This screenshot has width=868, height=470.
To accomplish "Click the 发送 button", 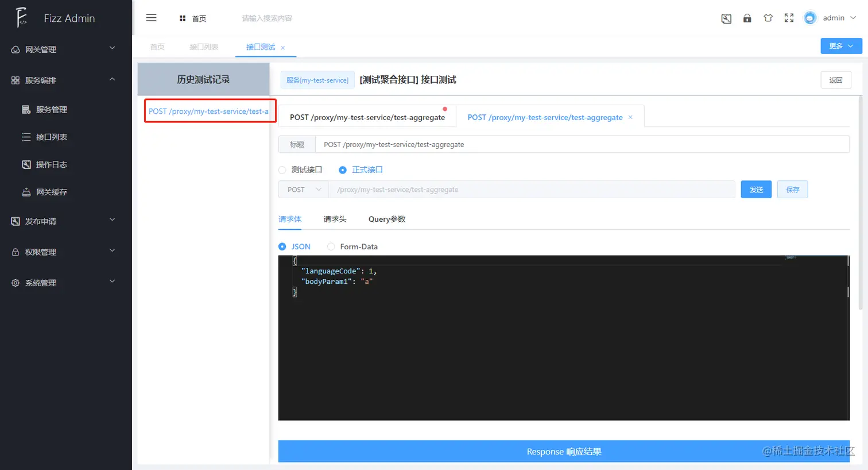I will point(756,190).
